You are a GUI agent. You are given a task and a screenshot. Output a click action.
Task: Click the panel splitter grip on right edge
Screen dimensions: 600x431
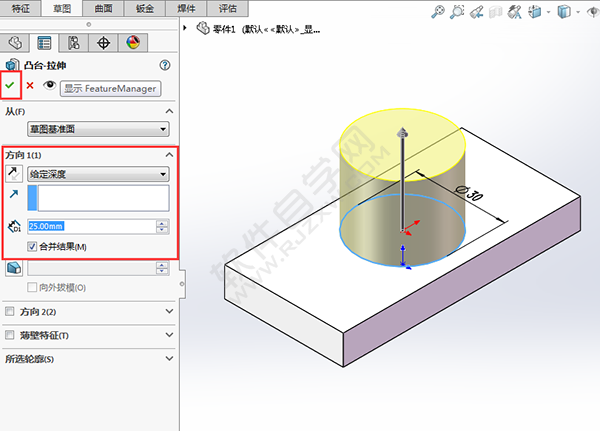click(182, 284)
